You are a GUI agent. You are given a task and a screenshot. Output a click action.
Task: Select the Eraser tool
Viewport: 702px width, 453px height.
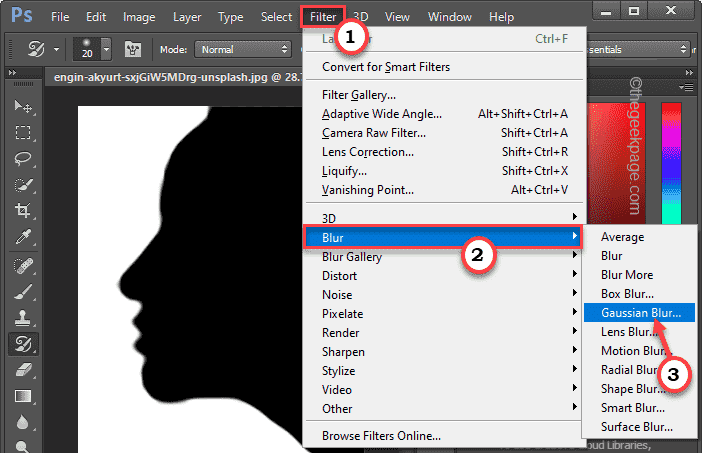[22, 371]
